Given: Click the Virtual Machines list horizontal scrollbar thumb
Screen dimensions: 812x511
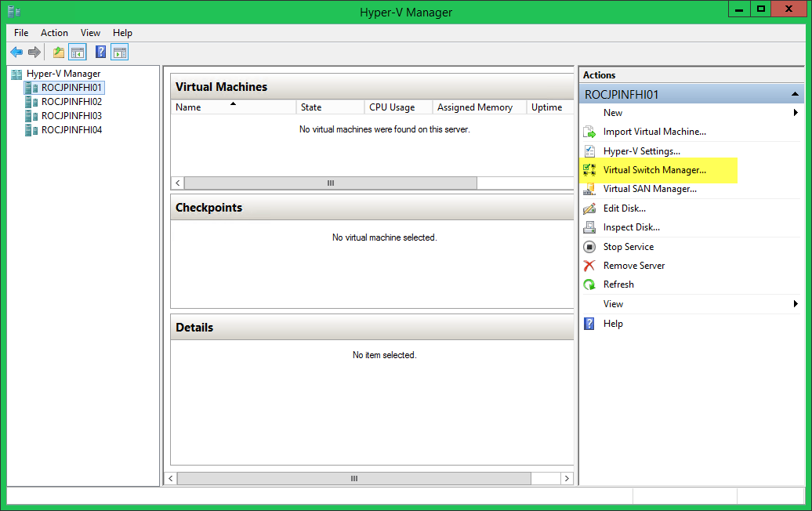Looking at the screenshot, I should (331, 183).
